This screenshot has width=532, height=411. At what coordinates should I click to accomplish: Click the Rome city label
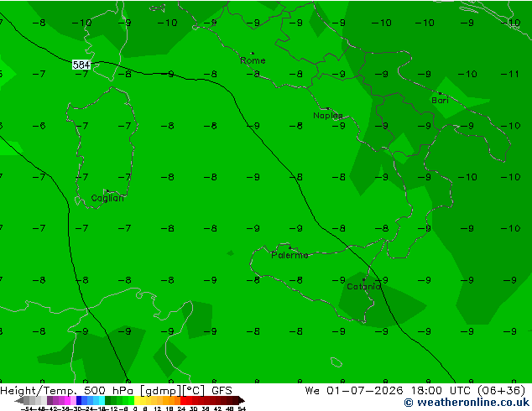[253, 60]
